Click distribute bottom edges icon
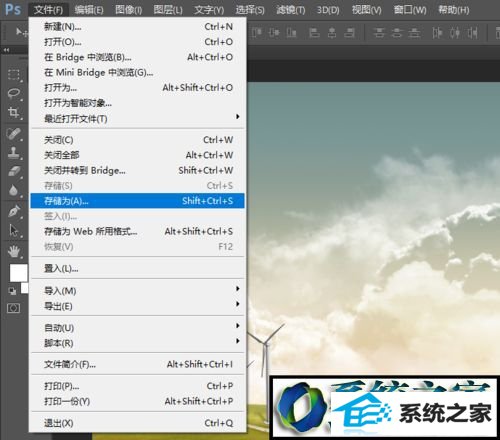Viewport: 500px width, 440px height. pos(414,33)
